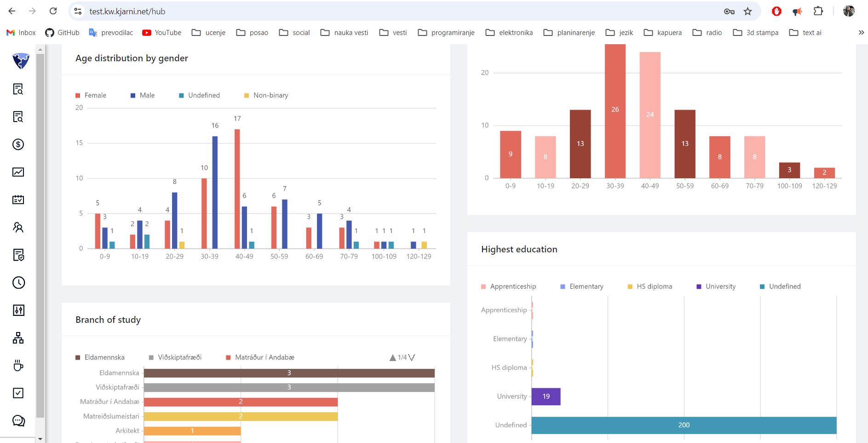Toggle HS diploma in education legend
This screenshot has width=868, height=443.
click(650, 286)
